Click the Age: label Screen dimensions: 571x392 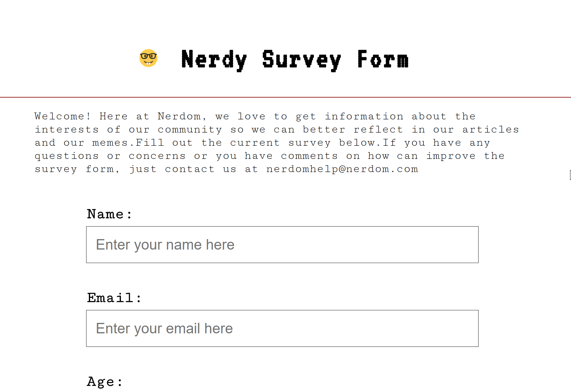(x=104, y=382)
